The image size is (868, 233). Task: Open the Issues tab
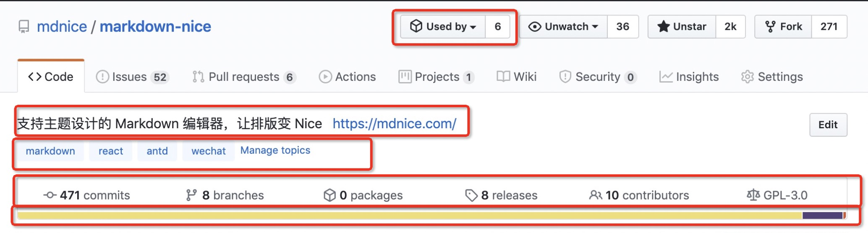point(132,77)
